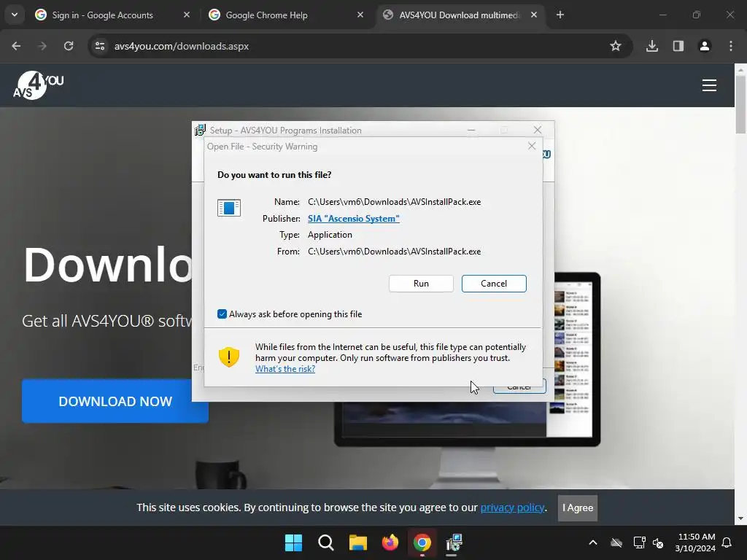
Task: Uncheck Always ask before opening this file
Action: pos(222,314)
